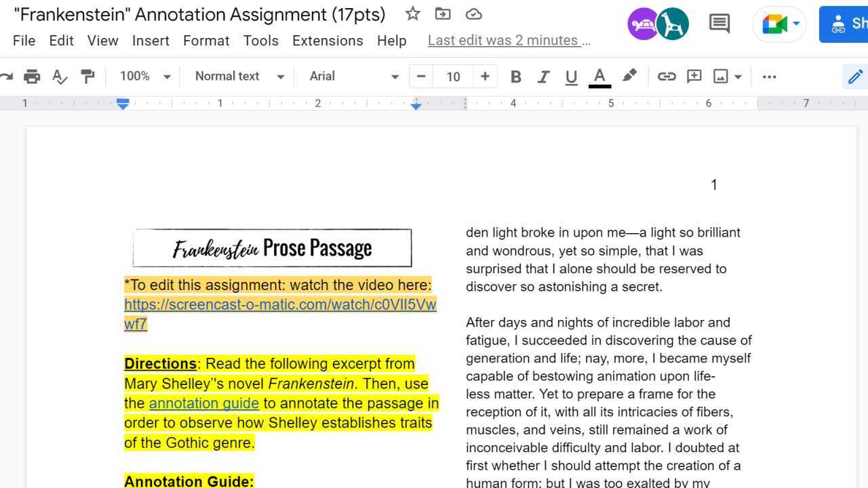Open comment history
Screen dimensions: 868x488
coord(719,24)
